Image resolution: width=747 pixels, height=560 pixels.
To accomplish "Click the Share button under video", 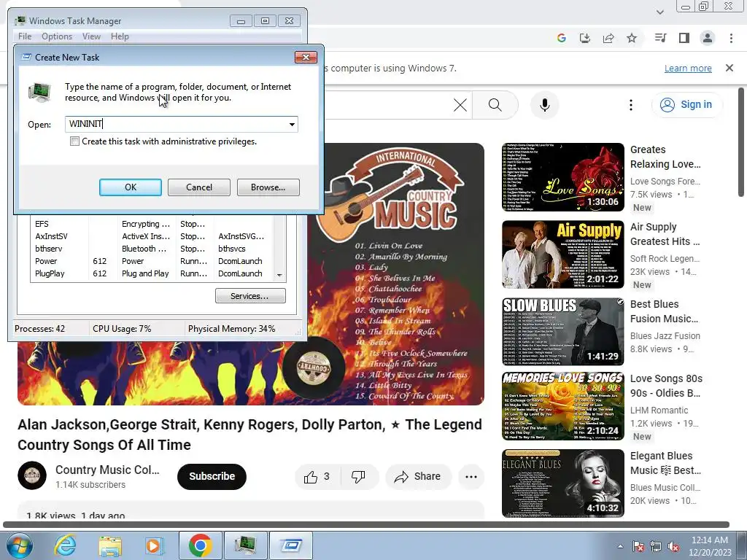I will [418, 477].
